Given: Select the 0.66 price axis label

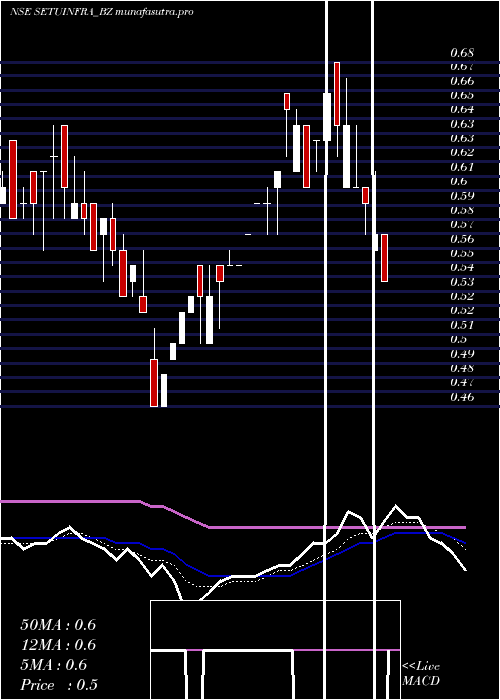Looking at the screenshot, I should pyautogui.click(x=462, y=81).
